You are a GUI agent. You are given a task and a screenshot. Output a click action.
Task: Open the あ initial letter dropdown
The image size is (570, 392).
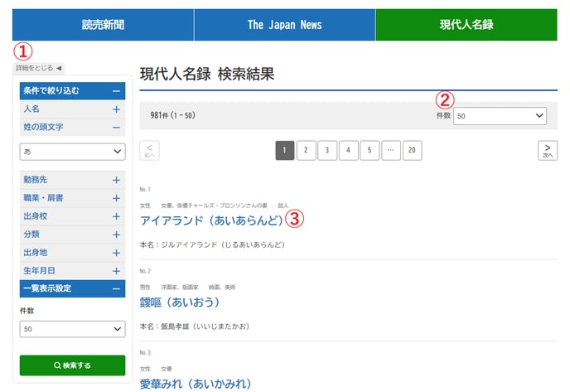click(x=72, y=152)
